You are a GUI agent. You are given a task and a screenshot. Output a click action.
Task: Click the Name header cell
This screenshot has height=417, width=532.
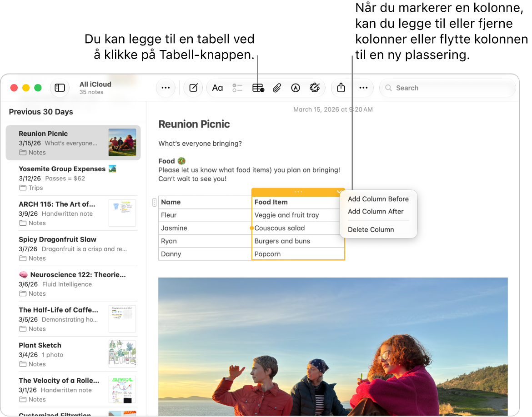(205, 203)
